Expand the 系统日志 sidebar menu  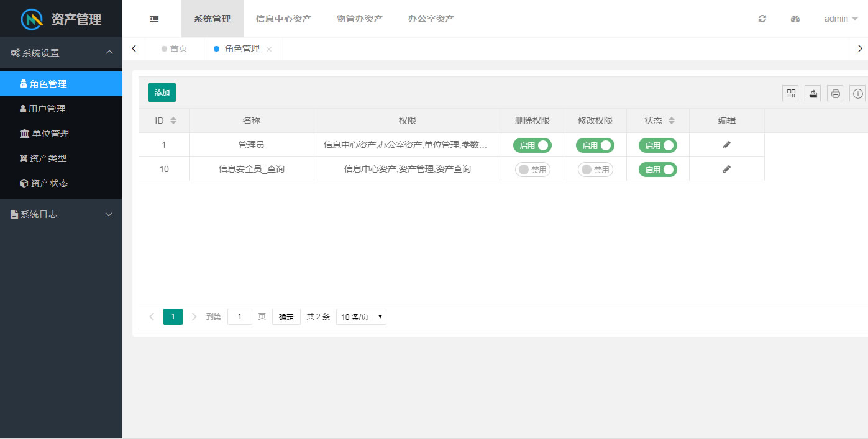(x=61, y=214)
